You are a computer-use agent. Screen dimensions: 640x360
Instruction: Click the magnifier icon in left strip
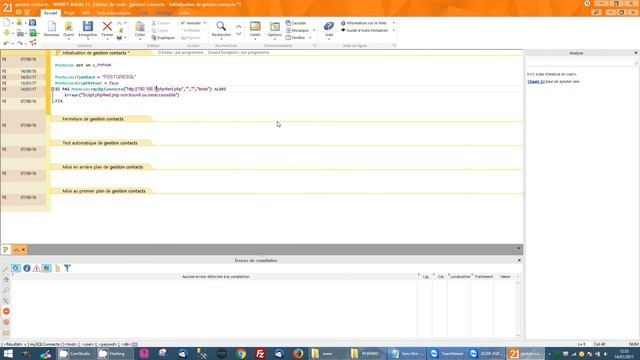click(x=6, y=290)
